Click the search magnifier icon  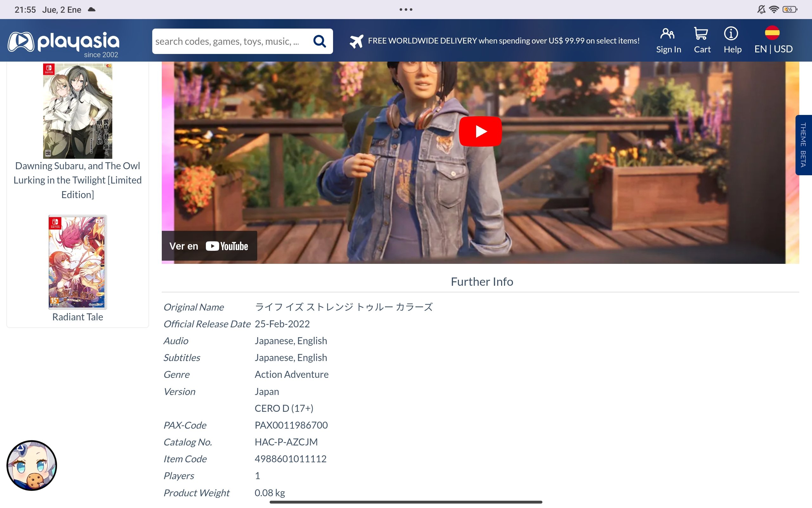pos(319,41)
